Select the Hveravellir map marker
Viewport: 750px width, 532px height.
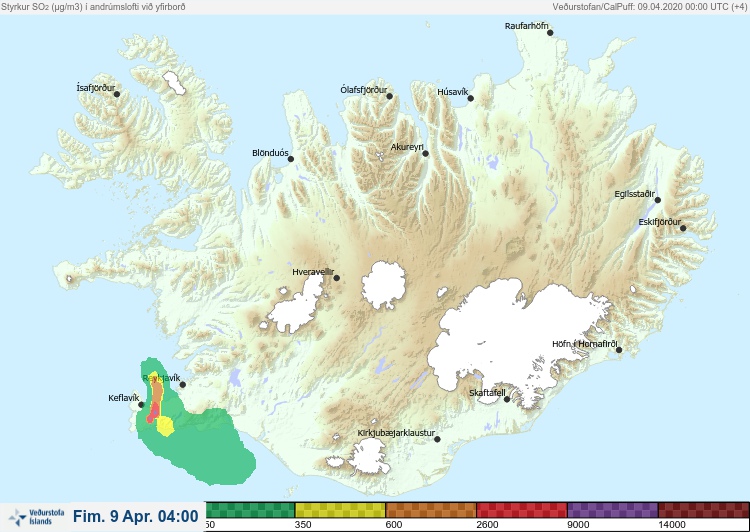tap(336, 278)
